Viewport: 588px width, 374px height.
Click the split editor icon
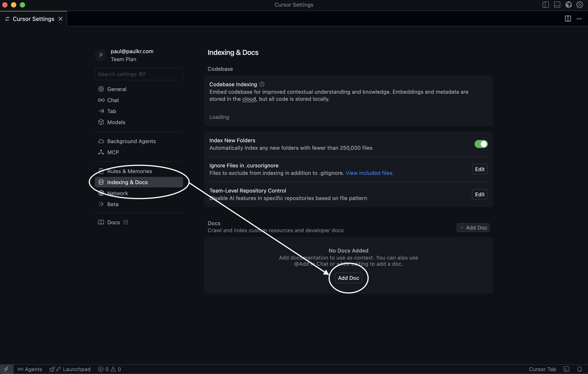[568, 19]
